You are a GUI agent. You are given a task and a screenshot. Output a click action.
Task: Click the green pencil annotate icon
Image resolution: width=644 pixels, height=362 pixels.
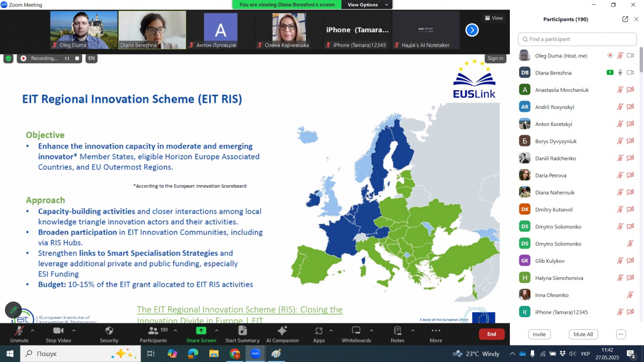click(13, 309)
